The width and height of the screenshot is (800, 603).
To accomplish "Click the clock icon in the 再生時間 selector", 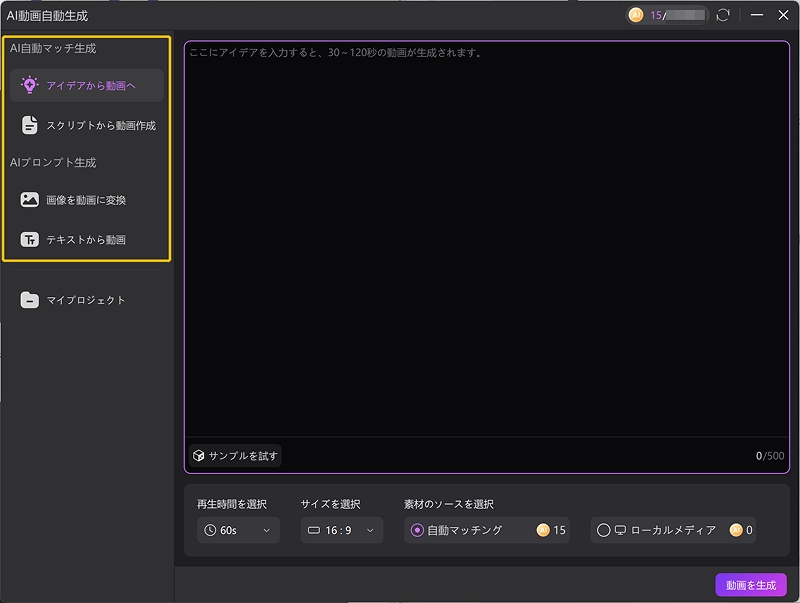I will coord(213,530).
